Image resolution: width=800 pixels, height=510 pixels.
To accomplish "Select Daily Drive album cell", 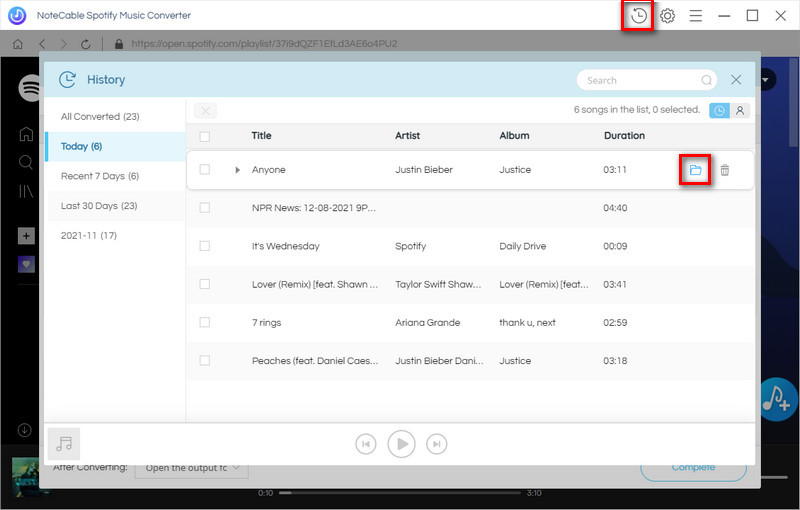I will coord(522,246).
